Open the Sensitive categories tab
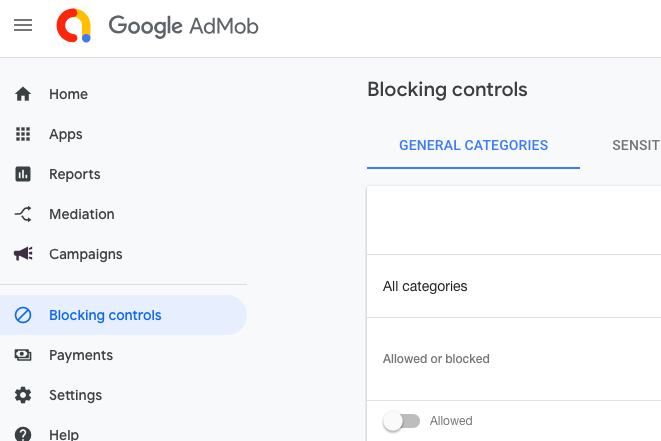 coord(636,145)
